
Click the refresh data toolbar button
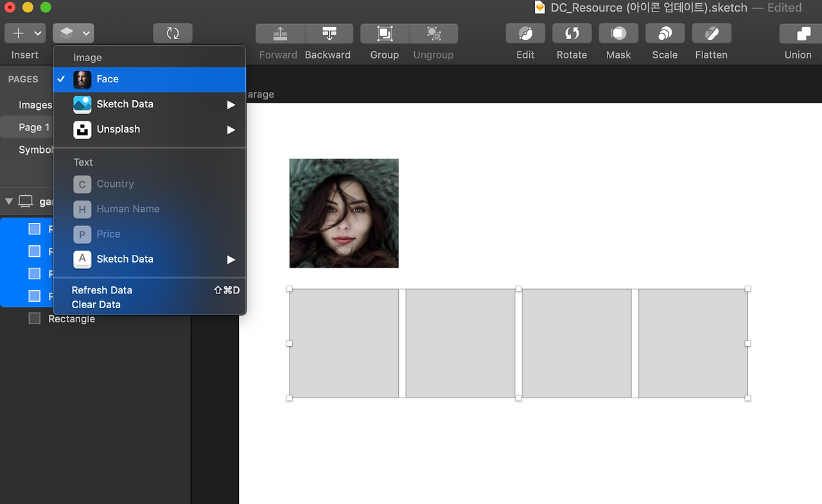[x=172, y=33]
